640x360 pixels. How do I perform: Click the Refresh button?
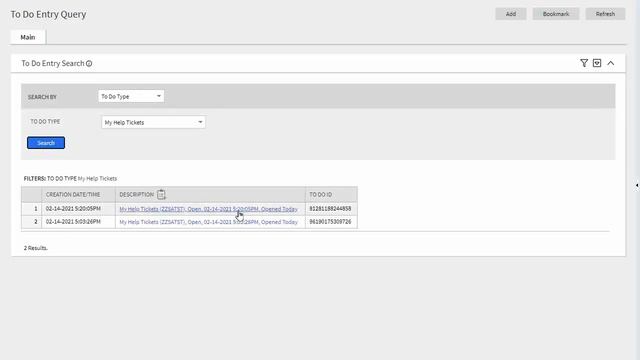coord(605,14)
